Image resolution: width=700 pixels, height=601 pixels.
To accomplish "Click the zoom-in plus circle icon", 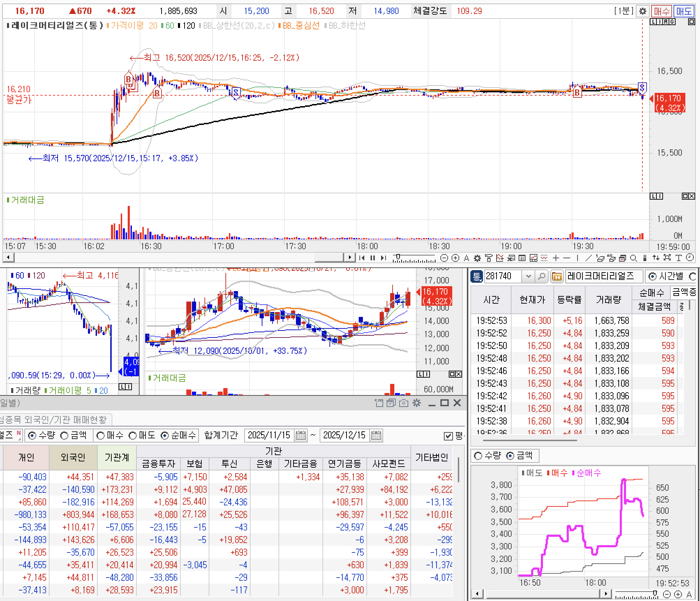I will point(455,258).
